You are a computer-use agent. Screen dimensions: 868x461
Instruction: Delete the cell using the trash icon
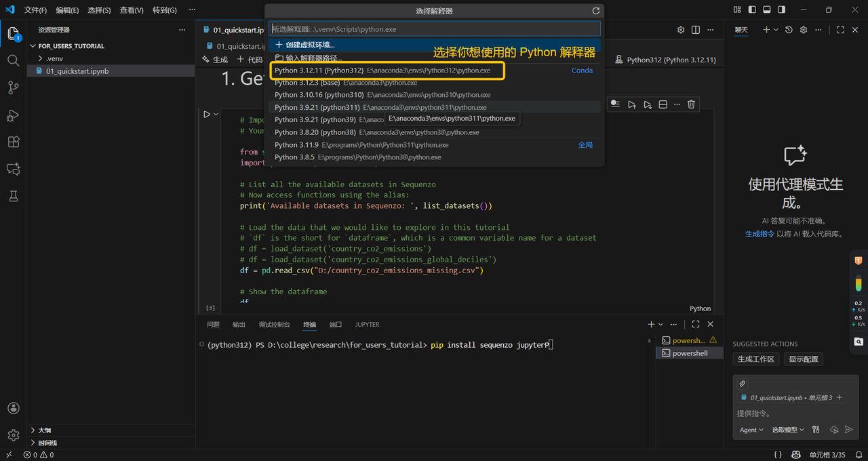(x=691, y=104)
